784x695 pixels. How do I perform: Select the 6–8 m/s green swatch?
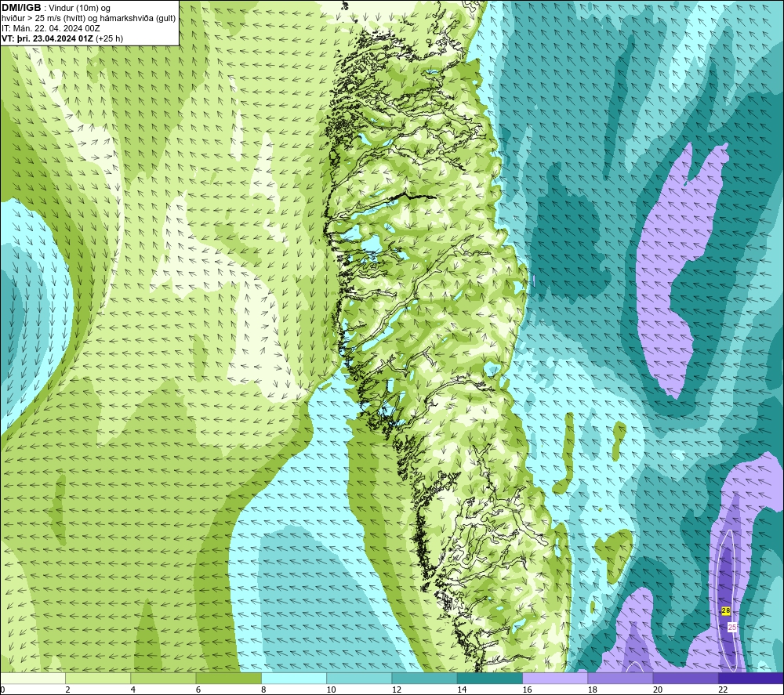point(228,678)
